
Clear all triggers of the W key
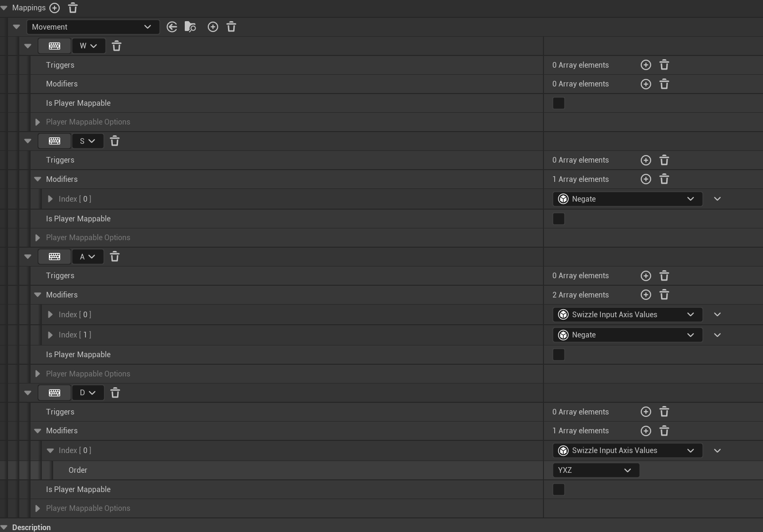(x=664, y=65)
